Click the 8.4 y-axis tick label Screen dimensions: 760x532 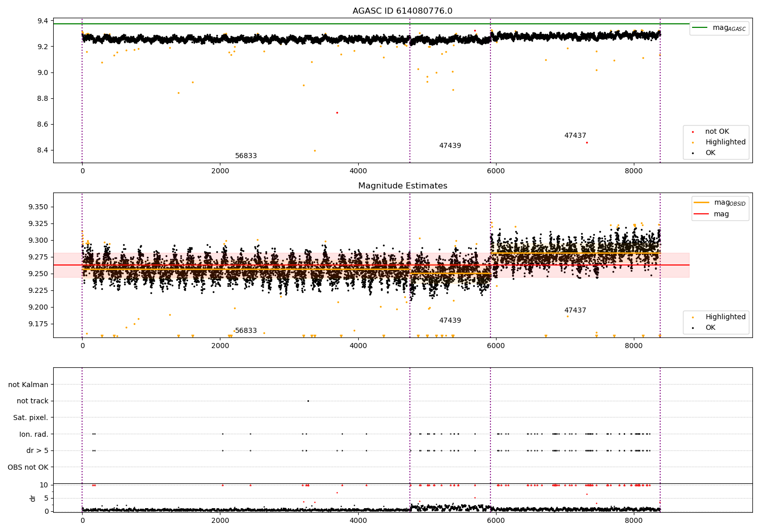(x=43, y=150)
